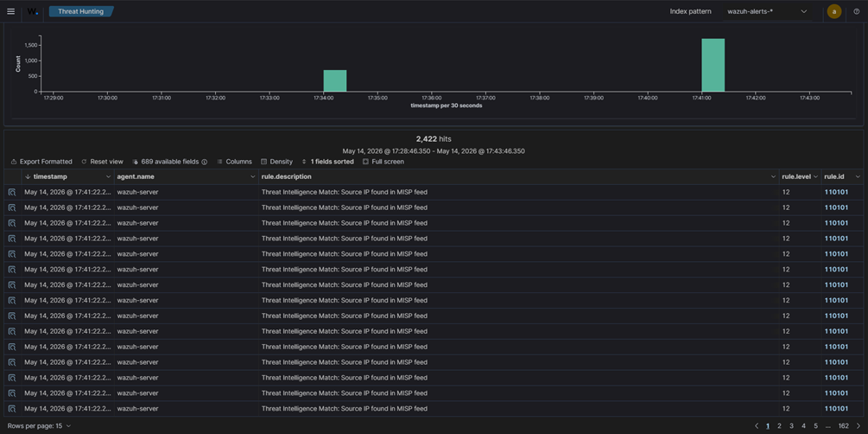
Task: Open rule.level column options chevron
Action: 816,177
